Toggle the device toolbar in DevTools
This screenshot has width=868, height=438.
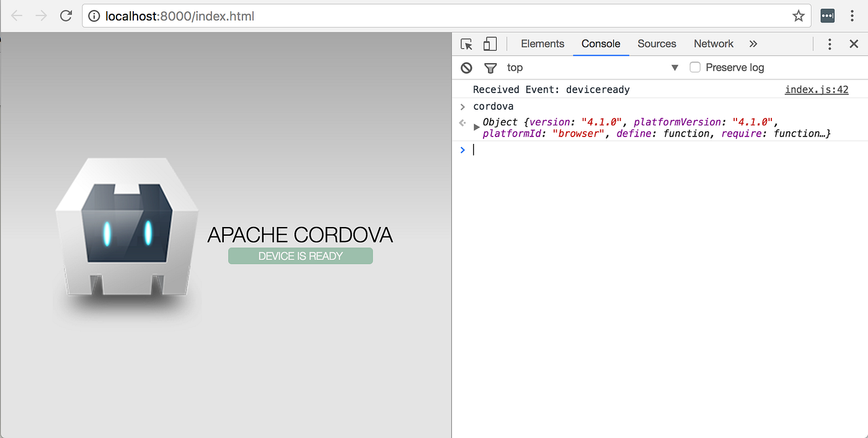pos(490,44)
